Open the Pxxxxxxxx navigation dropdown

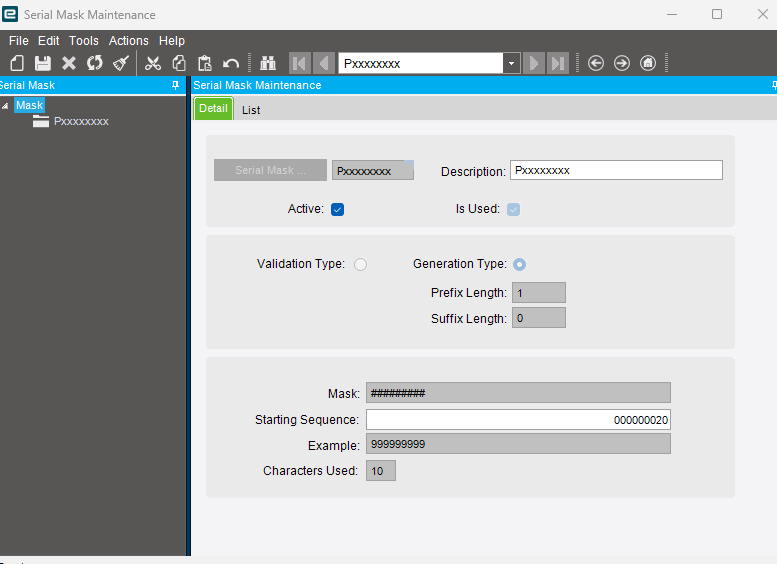click(x=511, y=63)
